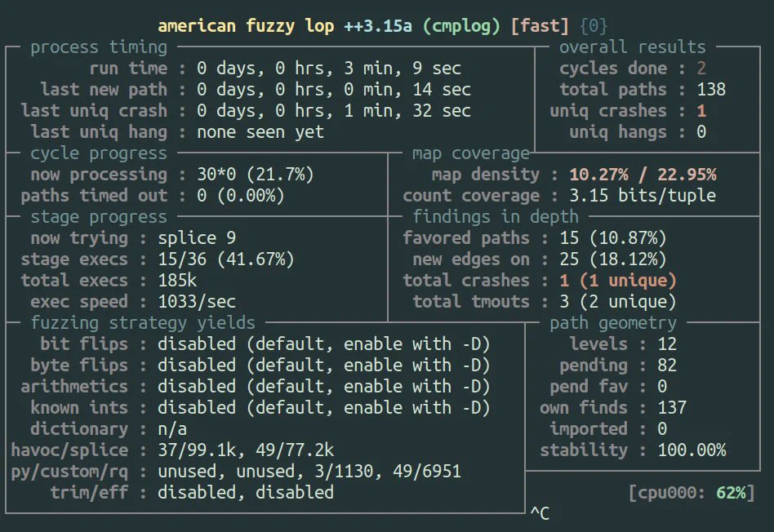Click the 'findings in depth' section header
Viewport: 774px width, 532px height.
tap(496, 217)
